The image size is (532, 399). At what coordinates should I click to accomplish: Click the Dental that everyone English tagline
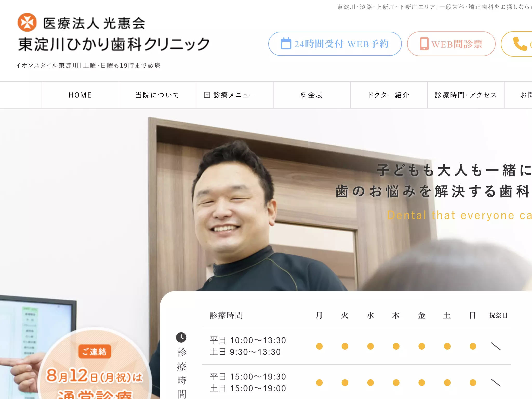coord(459,215)
